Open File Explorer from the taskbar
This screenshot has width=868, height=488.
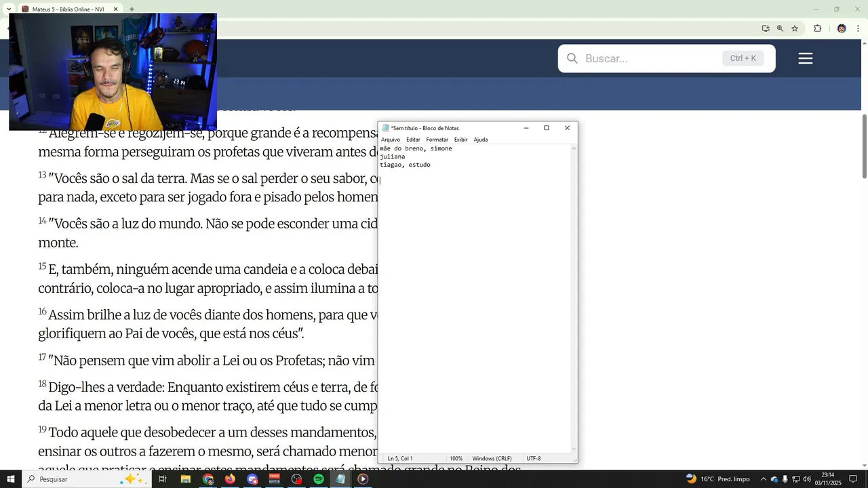coord(185,479)
